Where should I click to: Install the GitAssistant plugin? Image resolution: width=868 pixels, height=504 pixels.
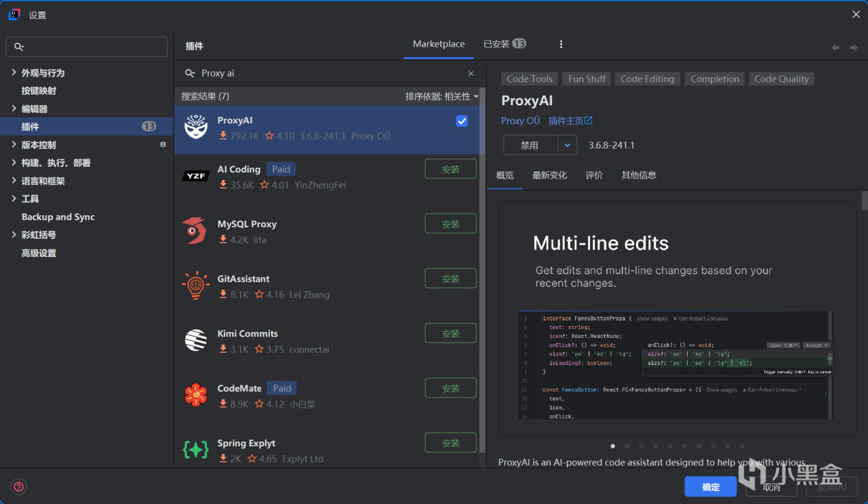[x=451, y=278]
